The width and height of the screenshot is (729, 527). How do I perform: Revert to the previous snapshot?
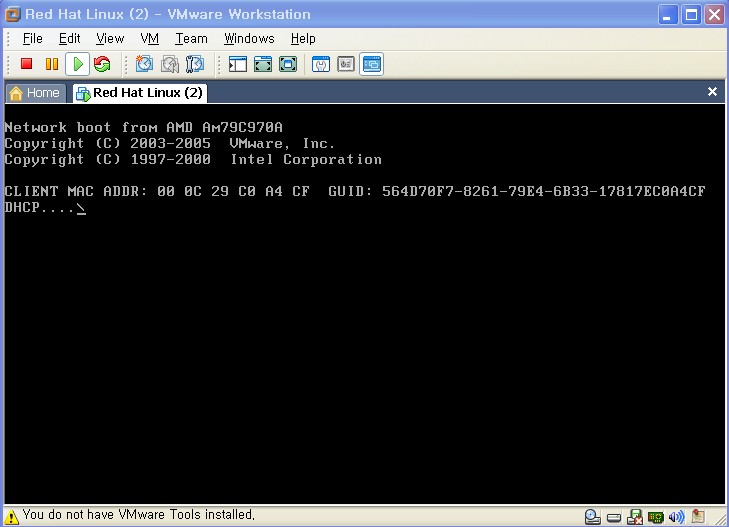pyautogui.click(x=170, y=64)
